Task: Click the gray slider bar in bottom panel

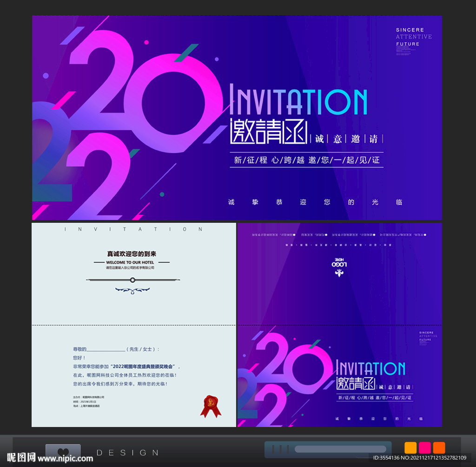Action: [340, 449]
